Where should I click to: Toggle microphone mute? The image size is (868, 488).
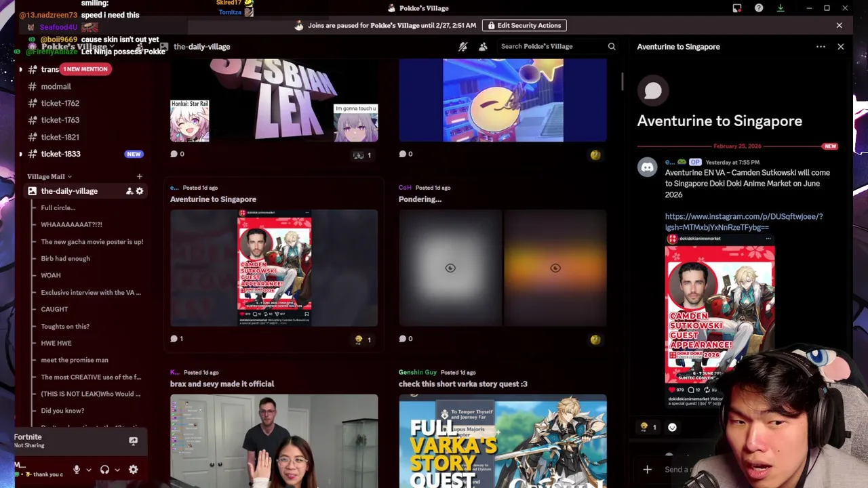pos(77,470)
